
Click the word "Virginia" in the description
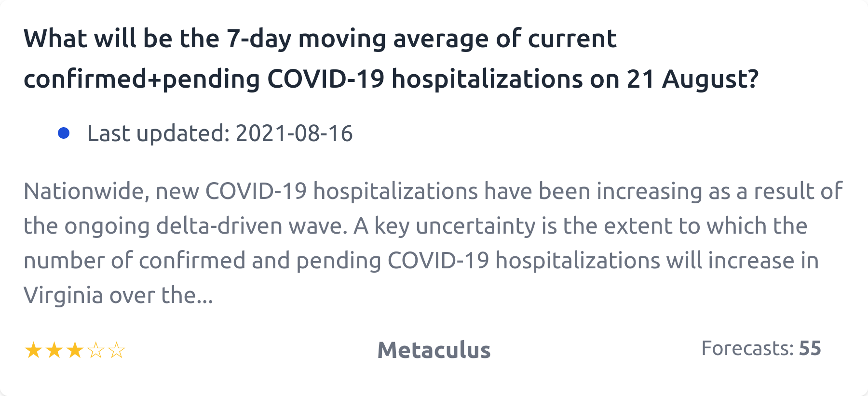coord(63,295)
